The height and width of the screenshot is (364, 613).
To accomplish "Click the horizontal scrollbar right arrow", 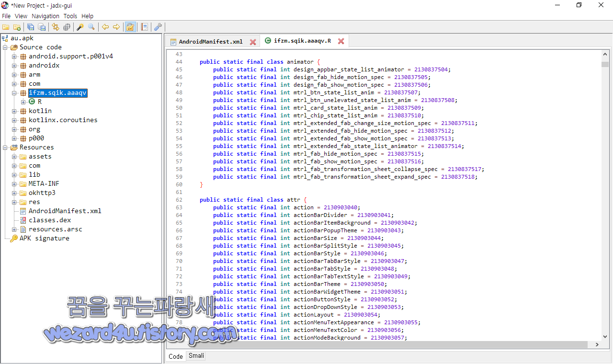I will (597, 344).
